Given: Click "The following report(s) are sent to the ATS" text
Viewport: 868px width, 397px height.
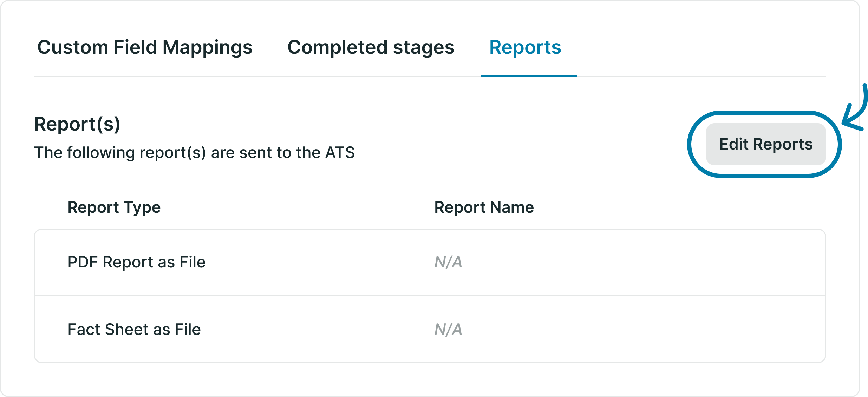Looking at the screenshot, I should point(194,153).
